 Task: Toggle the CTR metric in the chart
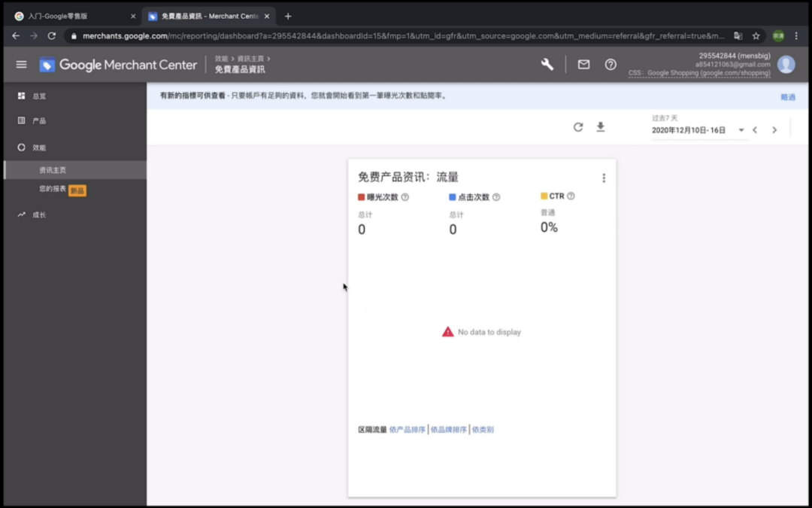tap(556, 196)
